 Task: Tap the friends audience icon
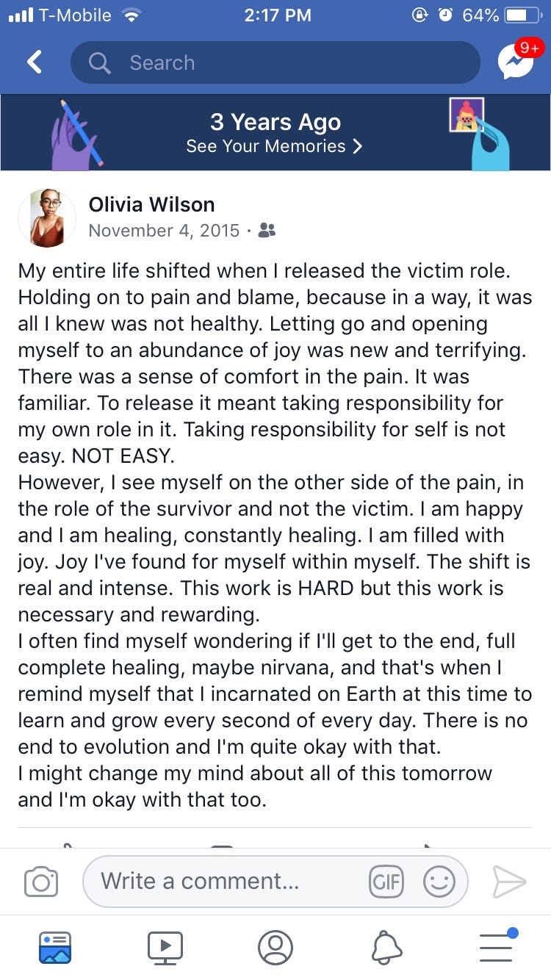click(x=267, y=231)
